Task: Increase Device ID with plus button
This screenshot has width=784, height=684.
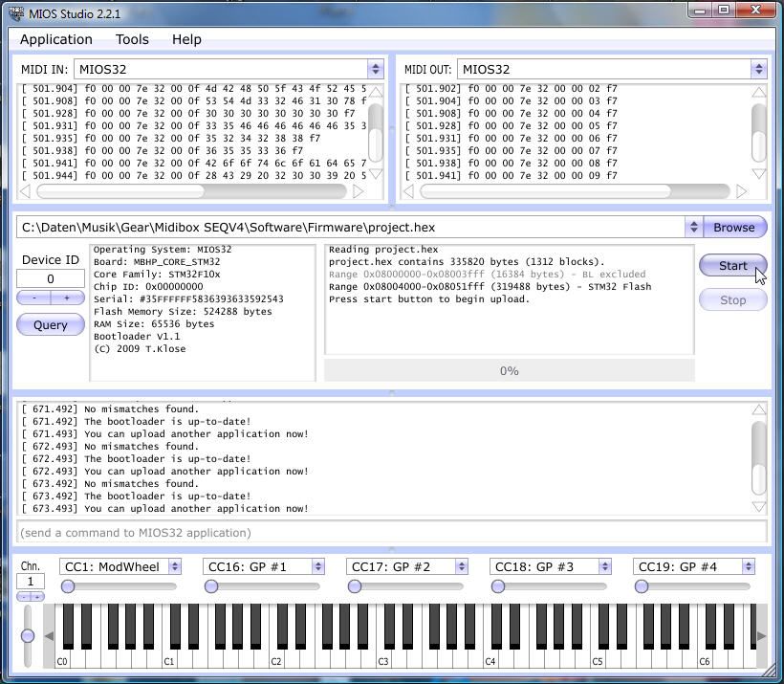Action: (x=68, y=298)
